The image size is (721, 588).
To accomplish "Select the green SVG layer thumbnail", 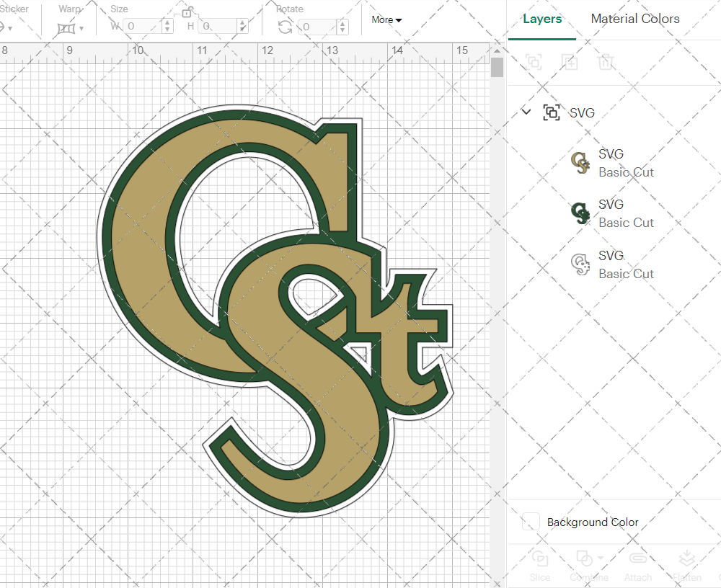I will click(580, 213).
